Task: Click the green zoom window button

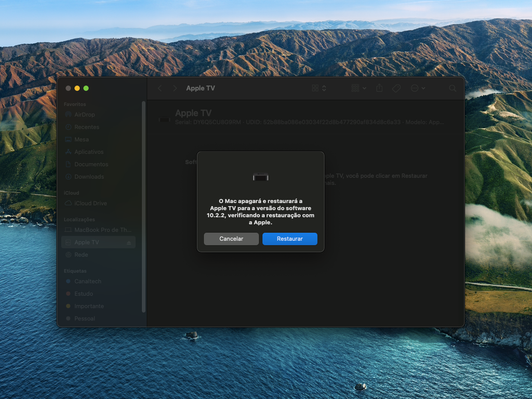Action: (x=86, y=88)
